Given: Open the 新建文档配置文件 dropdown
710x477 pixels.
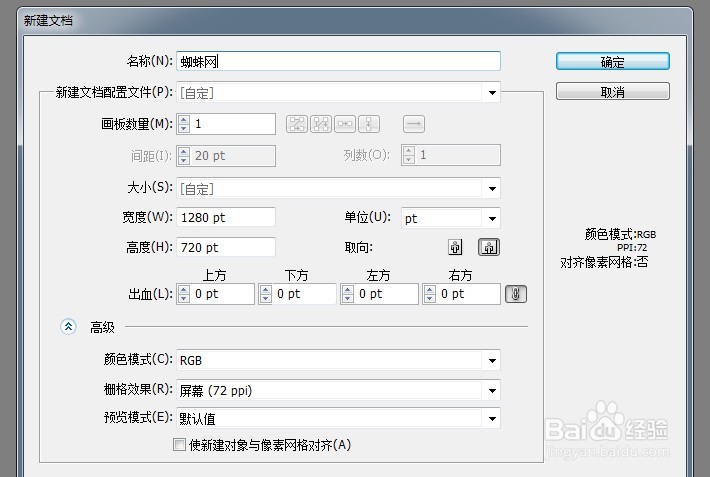Looking at the screenshot, I should click(x=338, y=92).
